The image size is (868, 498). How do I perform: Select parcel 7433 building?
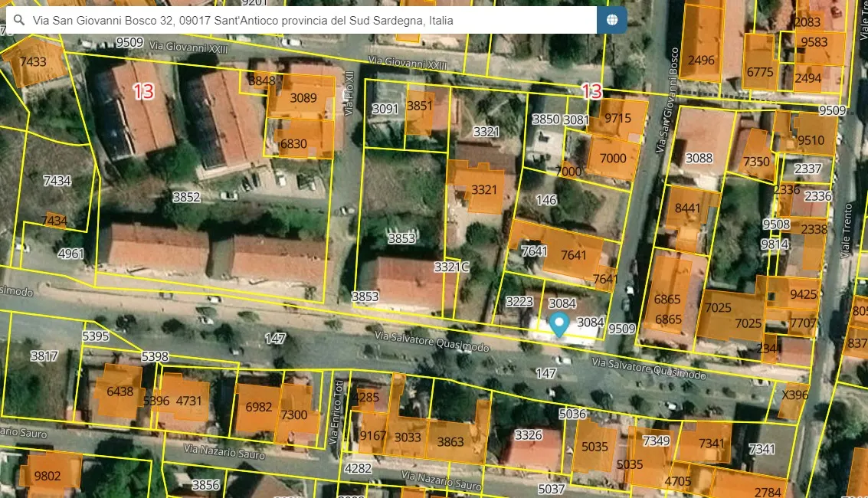[35, 63]
